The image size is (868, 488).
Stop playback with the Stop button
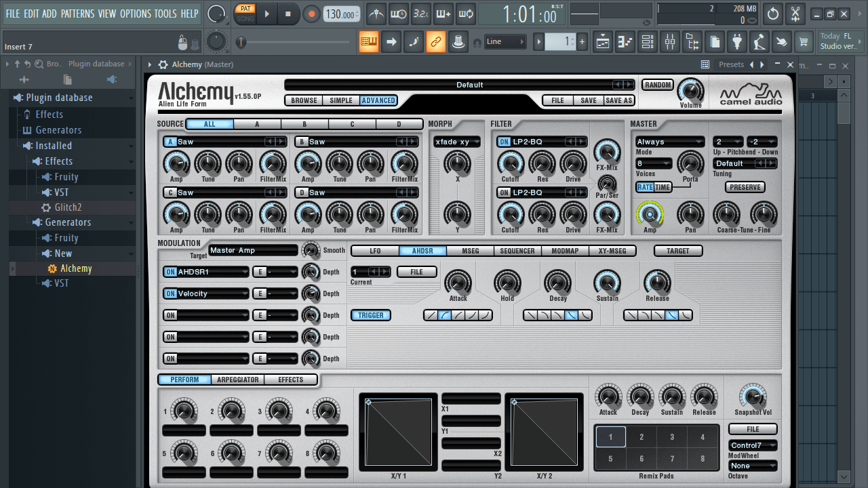tap(288, 14)
